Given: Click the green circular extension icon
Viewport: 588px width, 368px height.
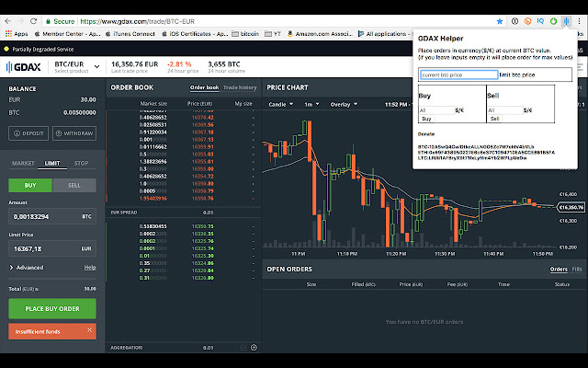Looking at the screenshot, I should click(x=553, y=21).
